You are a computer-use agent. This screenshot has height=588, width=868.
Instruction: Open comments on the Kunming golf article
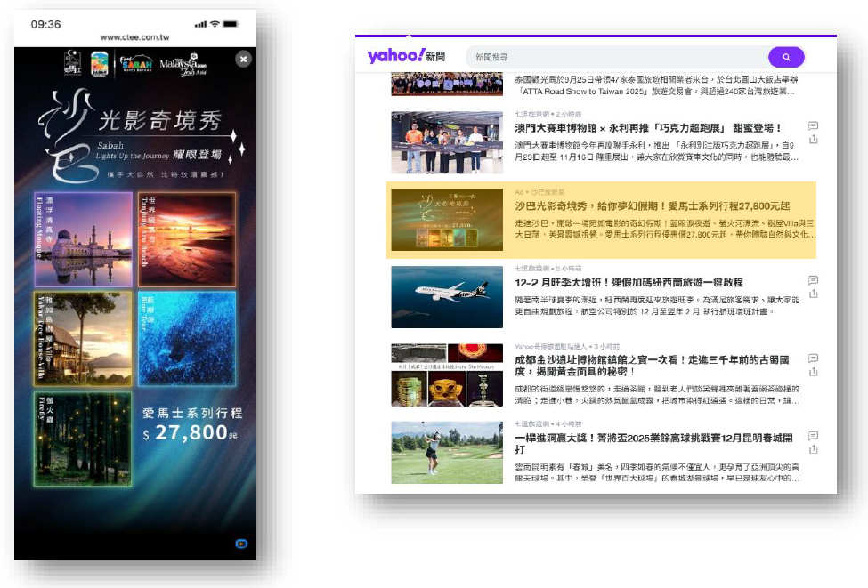coord(813,436)
